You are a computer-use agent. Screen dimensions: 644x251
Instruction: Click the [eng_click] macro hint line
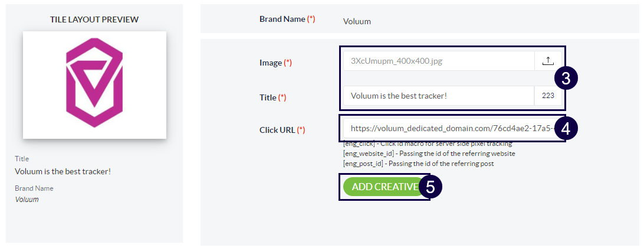pyautogui.click(x=428, y=144)
